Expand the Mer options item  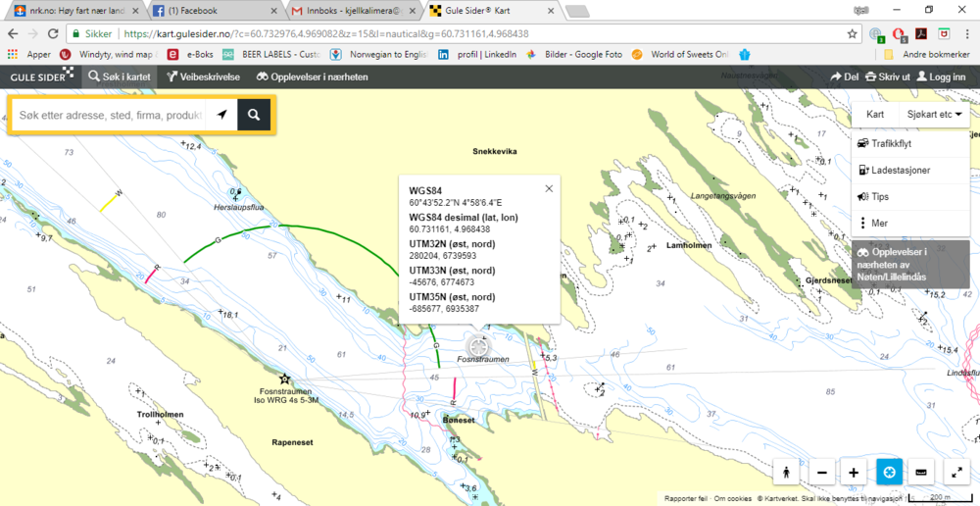[910, 224]
